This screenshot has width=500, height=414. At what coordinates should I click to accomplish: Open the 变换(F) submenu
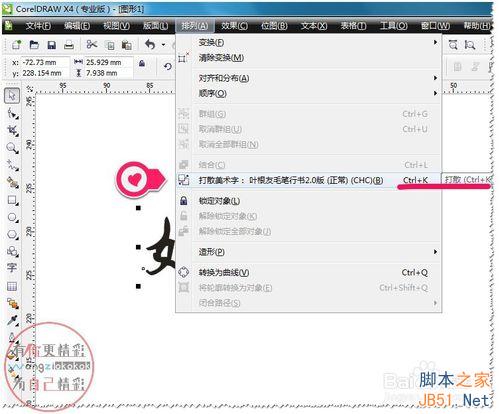pyautogui.click(x=308, y=42)
